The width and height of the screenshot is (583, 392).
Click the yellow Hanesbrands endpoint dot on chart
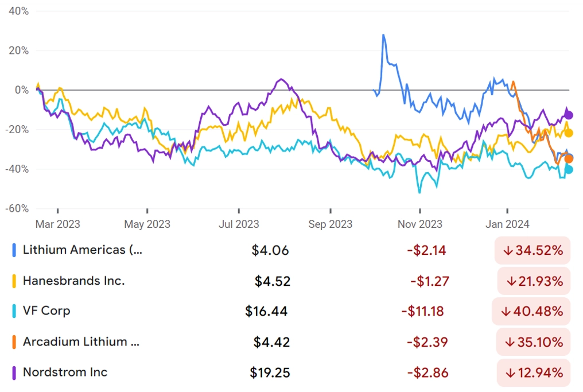pos(569,133)
